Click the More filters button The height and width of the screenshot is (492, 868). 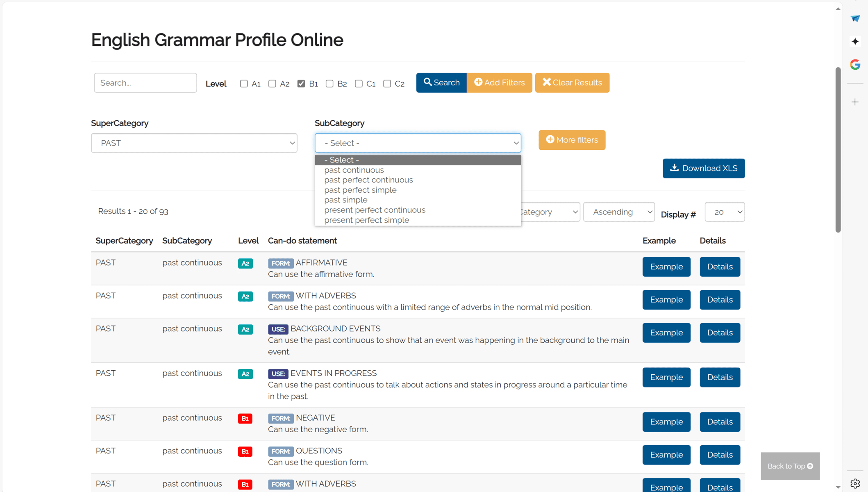pyautogui.click(x=572, y=140)
